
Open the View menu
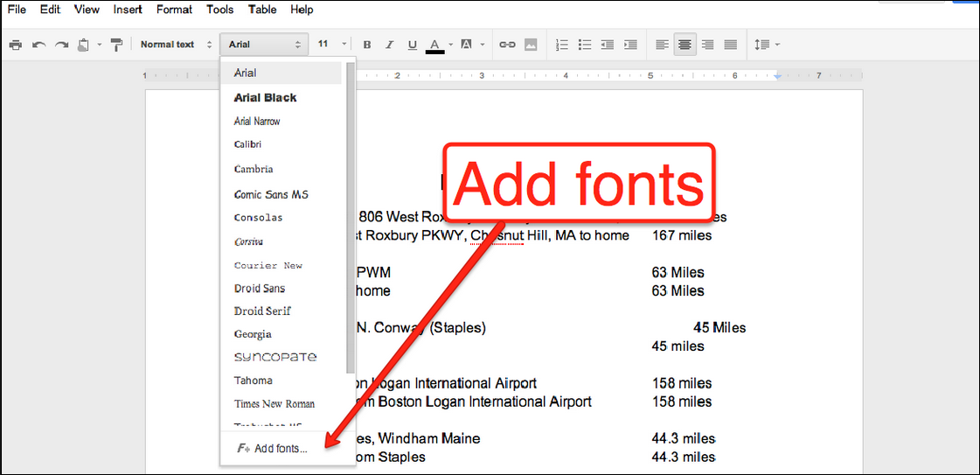(x=87, y=10)
